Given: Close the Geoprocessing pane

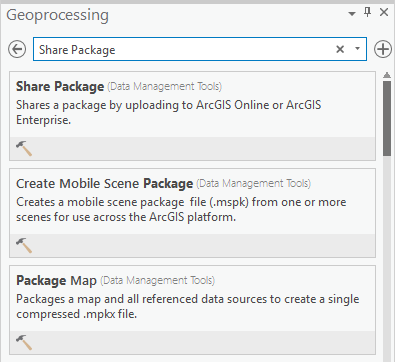Looking at the screenshot, I should click(384, 13).
